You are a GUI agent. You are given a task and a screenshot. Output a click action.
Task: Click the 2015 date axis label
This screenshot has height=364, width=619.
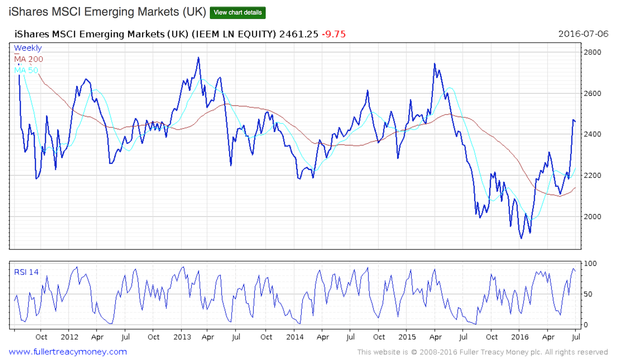click(x=407, y=337)
